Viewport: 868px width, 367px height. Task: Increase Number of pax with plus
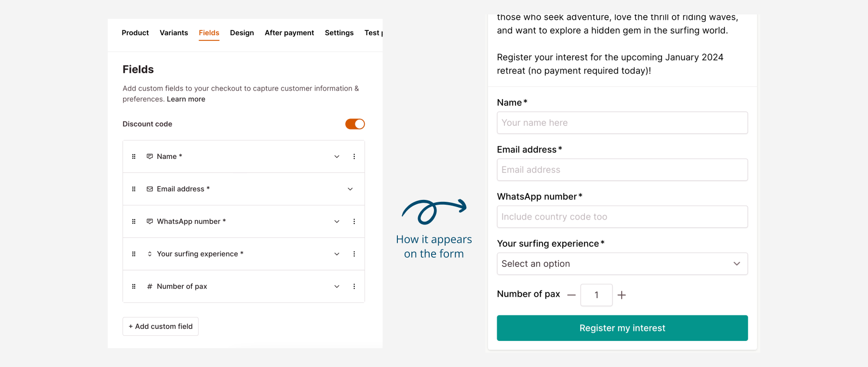pos(622,295)
